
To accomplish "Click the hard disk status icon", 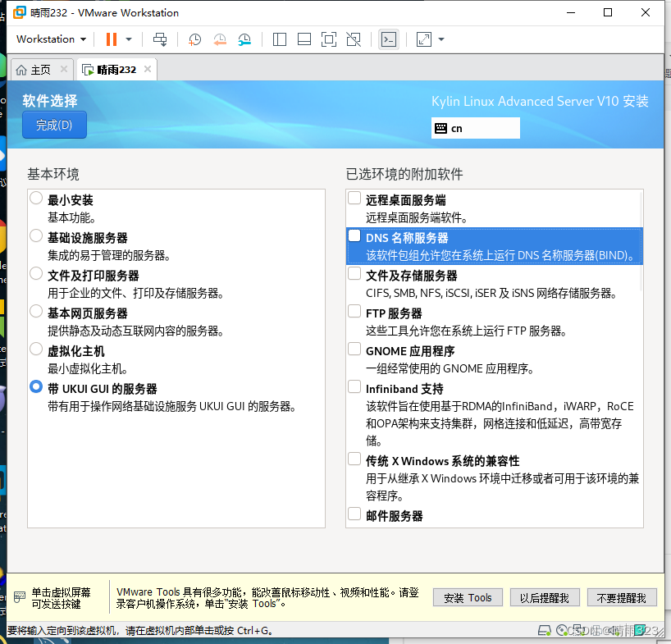I will [x=545, y=630].
